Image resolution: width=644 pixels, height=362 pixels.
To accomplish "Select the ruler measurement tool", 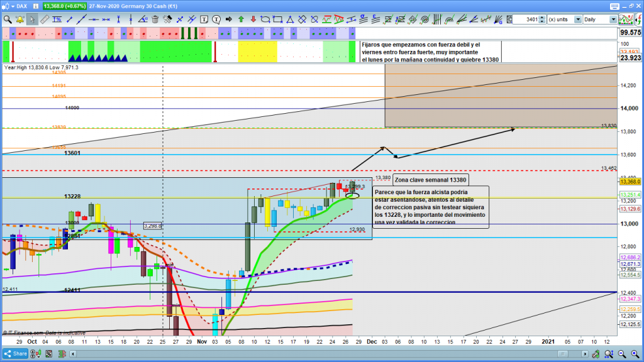I will [x=45, y=19].
